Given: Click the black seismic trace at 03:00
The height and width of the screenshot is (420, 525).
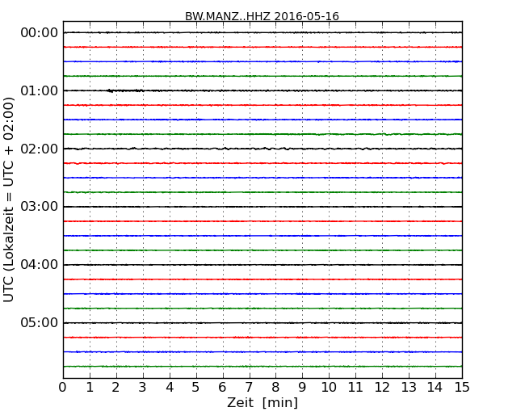Looking at the screenshot, I should [262, 207].
